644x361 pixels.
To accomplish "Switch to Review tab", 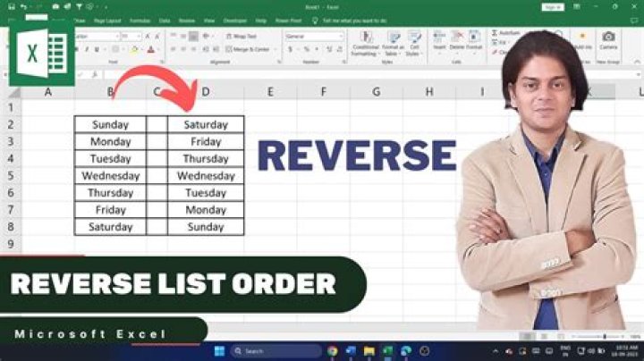I will tap(187, 21).
